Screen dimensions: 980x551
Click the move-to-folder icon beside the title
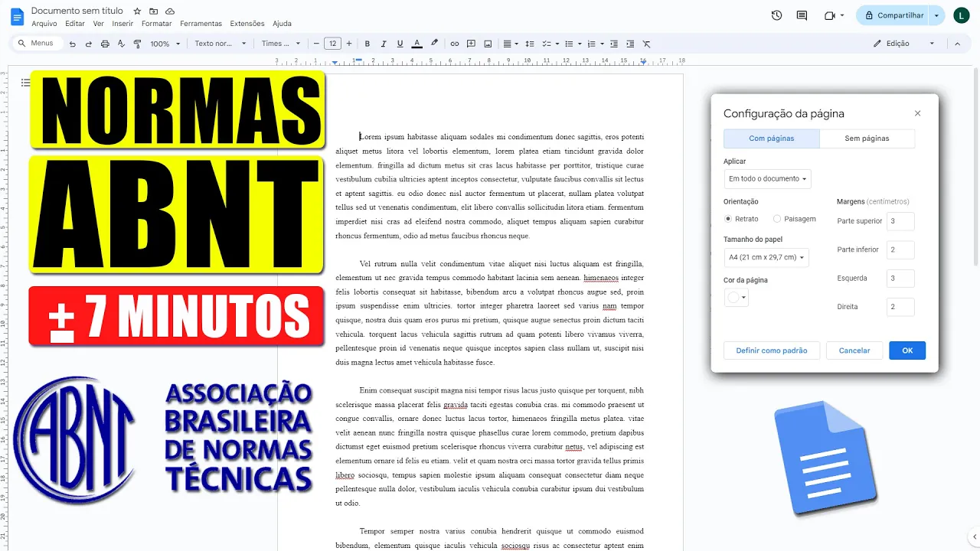[x=154, y=11]
